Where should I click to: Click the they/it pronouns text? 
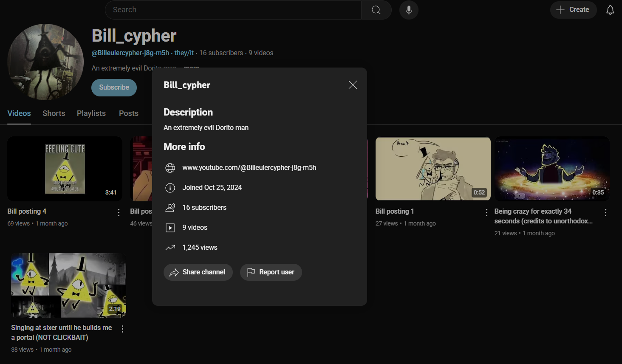[184, 53]
